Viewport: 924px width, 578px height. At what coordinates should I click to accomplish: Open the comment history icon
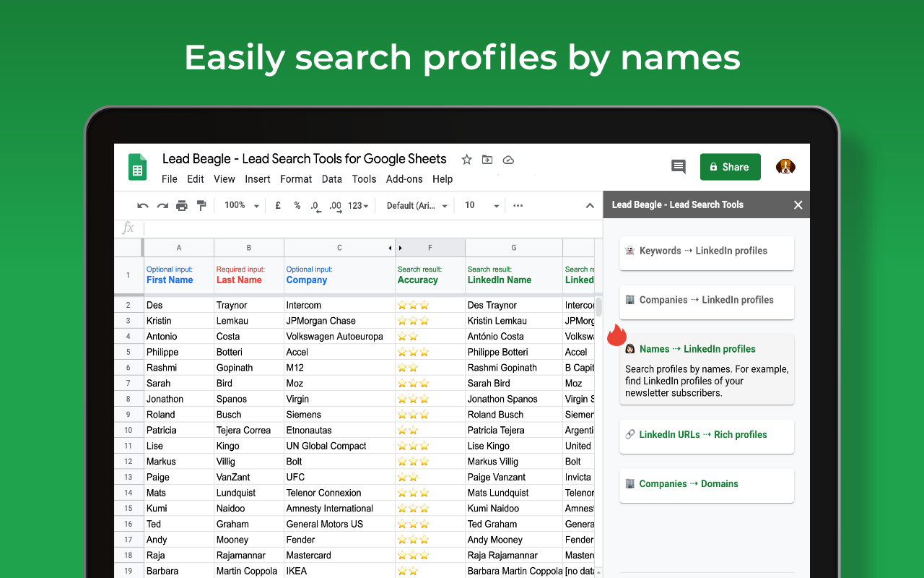pyautogui.click(x=679, y=167)
